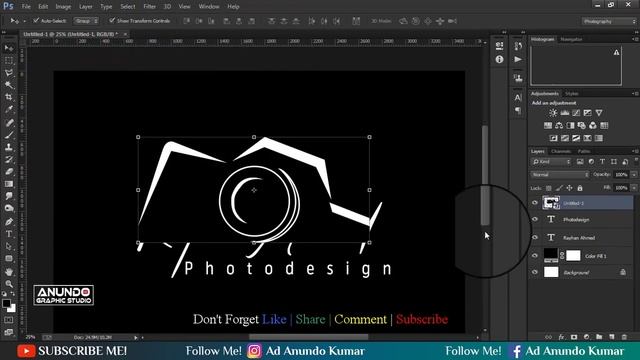The width and height of the screenshot is (640, 360).
Task: Select the Brush tool
Action: [9, 135]
